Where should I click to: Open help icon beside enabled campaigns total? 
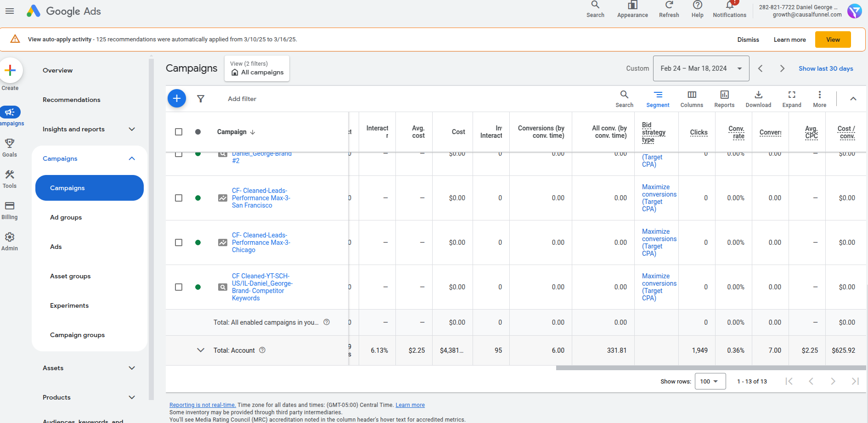[327, 322]
